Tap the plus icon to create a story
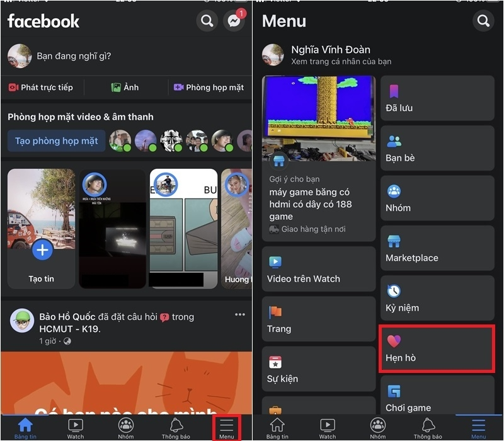Screen dimensions: 504x441 pyautogui.click(x=42, y=249)
